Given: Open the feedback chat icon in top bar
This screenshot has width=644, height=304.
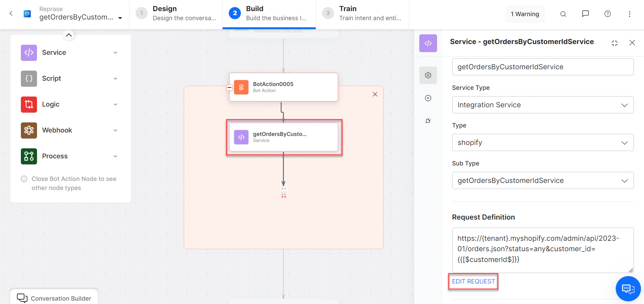Looking at the screenshot, I should pos(585,14).
